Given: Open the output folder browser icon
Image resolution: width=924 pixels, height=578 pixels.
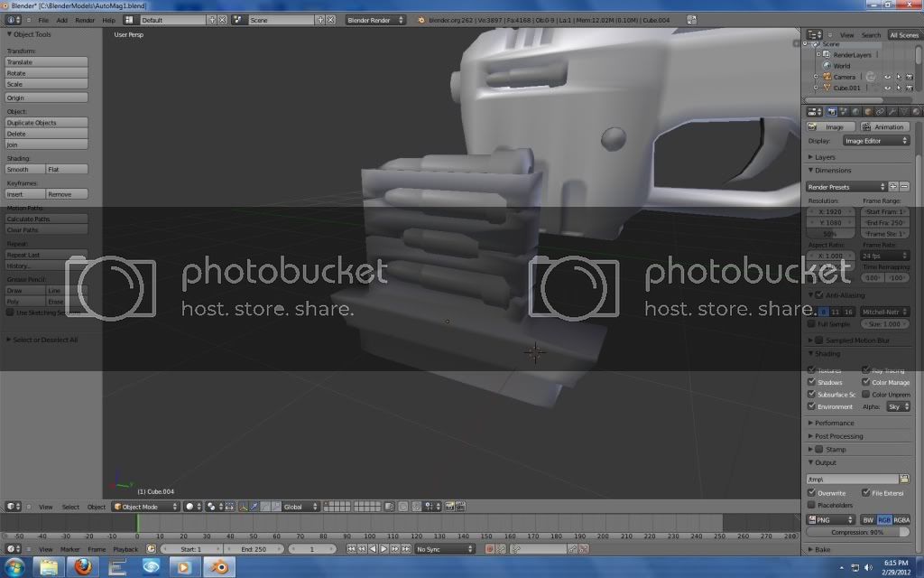Looking at the screenshot, I should pos(905,479).
